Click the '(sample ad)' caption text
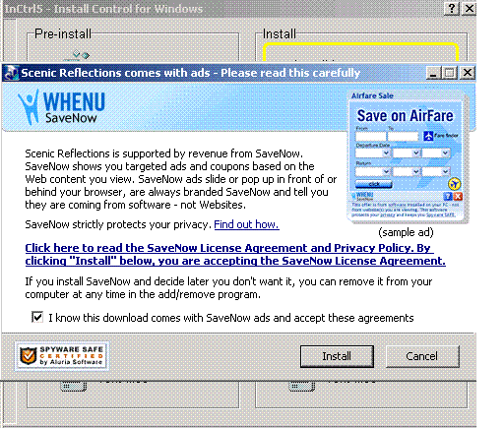 coord(406,232)
